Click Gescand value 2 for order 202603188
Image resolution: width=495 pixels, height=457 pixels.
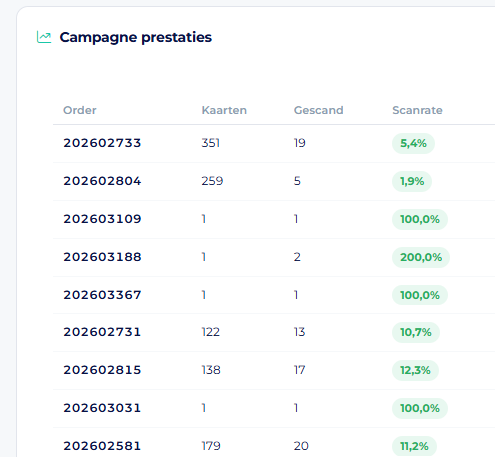(297, 257)
